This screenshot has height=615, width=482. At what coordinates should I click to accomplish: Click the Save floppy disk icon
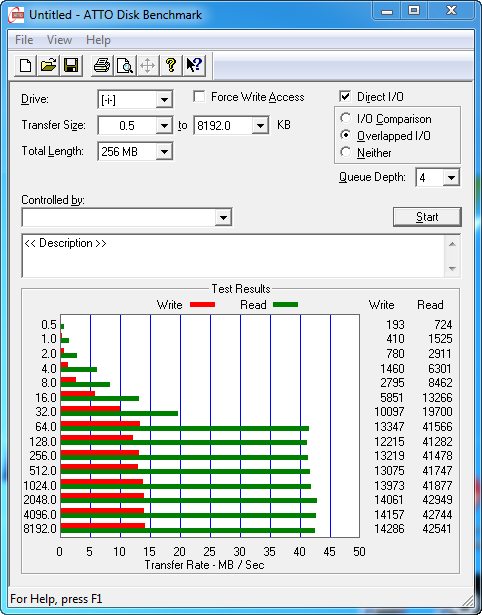(x=71, y=65)
